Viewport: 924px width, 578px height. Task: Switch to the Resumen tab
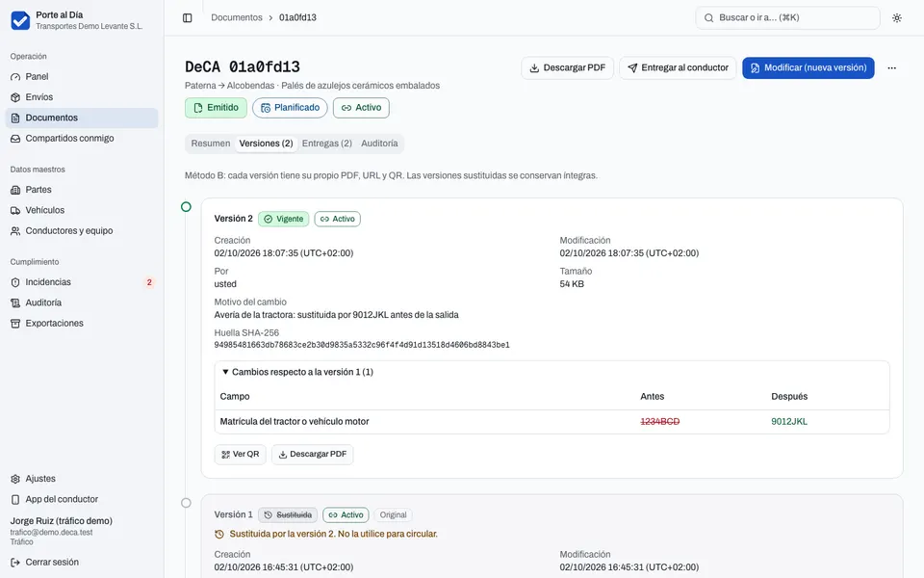click(x=211, y=144)
